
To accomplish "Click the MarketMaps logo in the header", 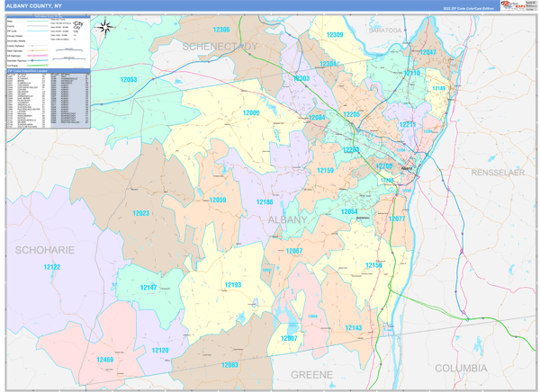I will [x=513, y=5].
